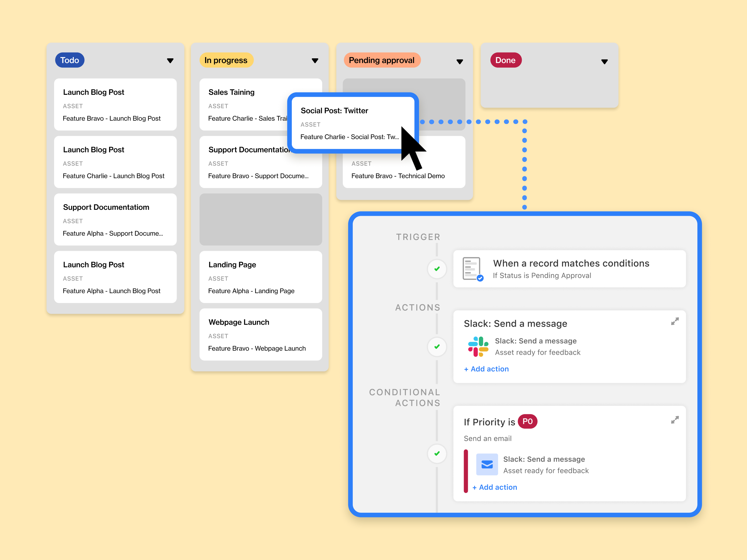Click the Pending approval column header label
The width and height of the screenshot is (747, 560).
pyautogui.click(x=382, y=60)
